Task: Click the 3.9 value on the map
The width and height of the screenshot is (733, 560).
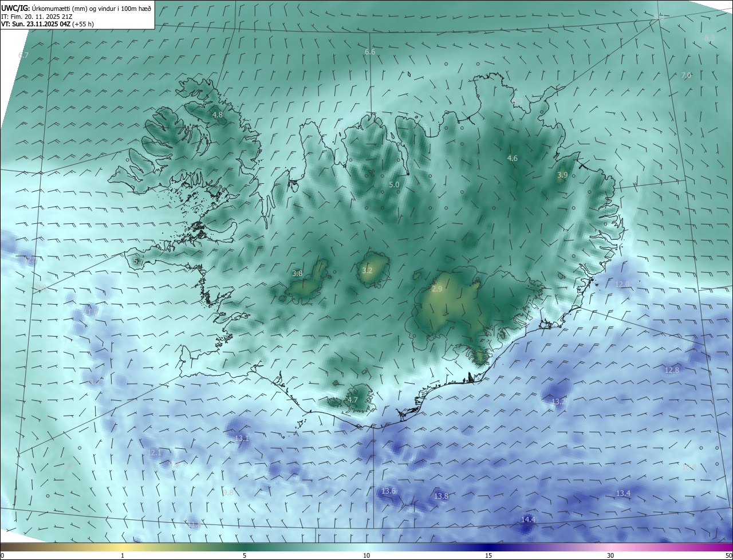Action: click(x=562, y=175)
